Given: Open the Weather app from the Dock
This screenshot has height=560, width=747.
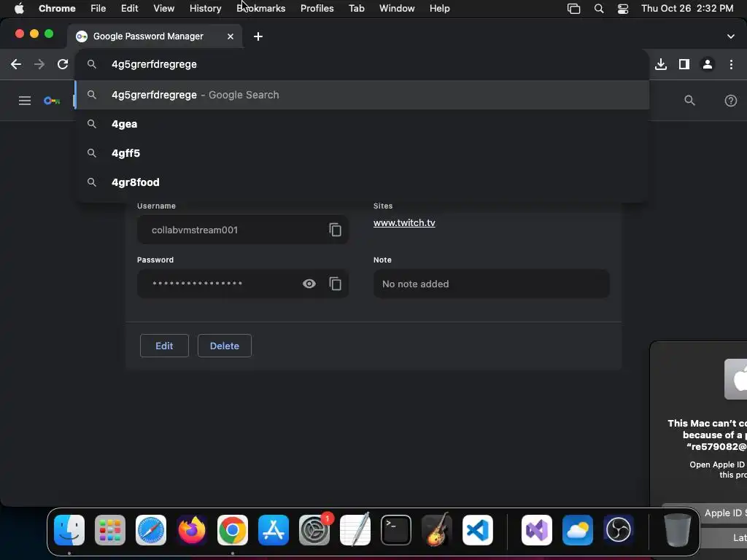Looking at the screenshot, I should (578, 529).
